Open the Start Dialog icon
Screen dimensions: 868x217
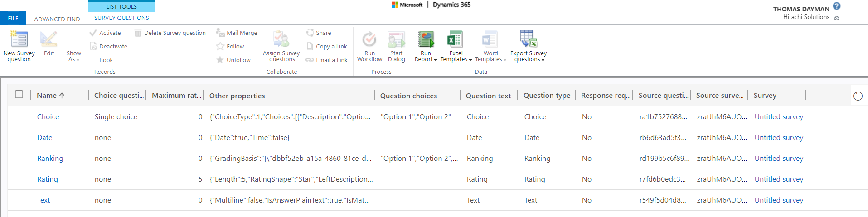tap(396, 39)
